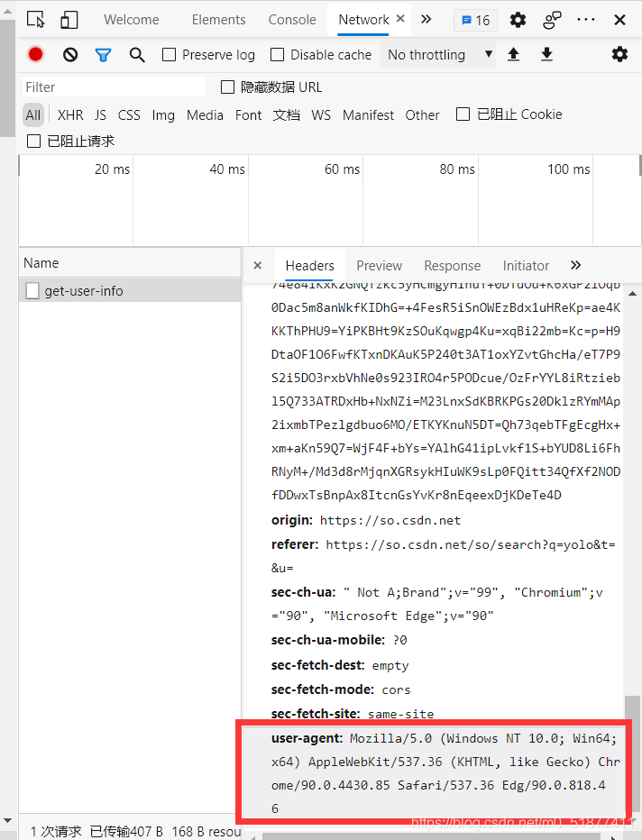Viewport: 642px width, 840px height.
Task: Click the sec-fetch-site header line
Action: pyautogui.click(x=353, y=714)
